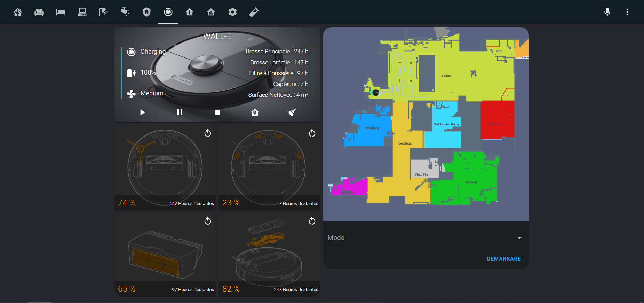
Task: Click the 100% battery level text
Action: (148, 72)
